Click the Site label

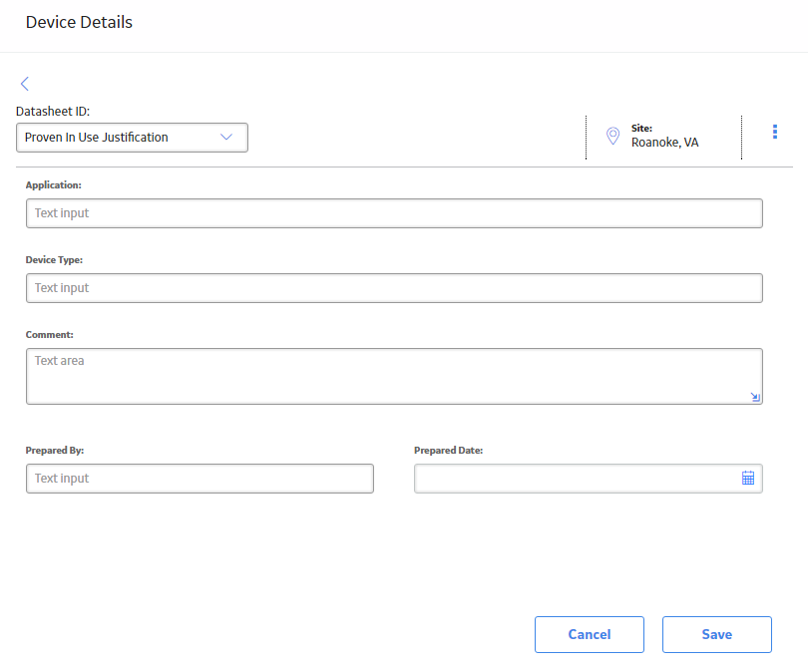click(x=641, y=129)
